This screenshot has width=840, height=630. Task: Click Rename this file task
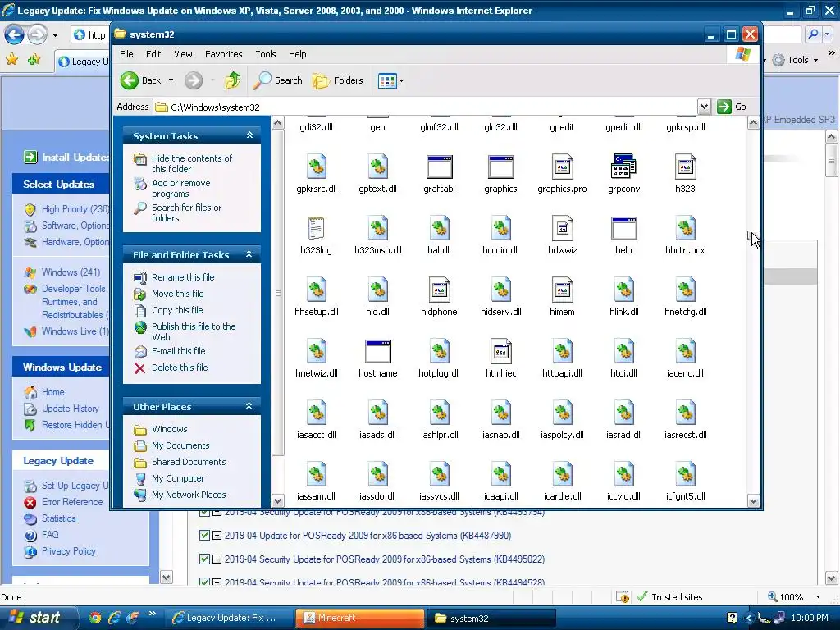pyautogui.click(x=183, y=277)
